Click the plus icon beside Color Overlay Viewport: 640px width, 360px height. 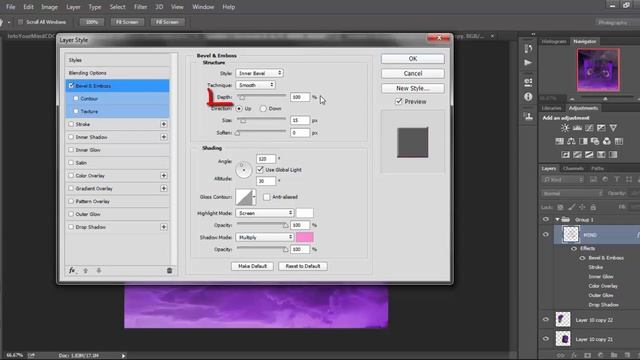[164, 176]
